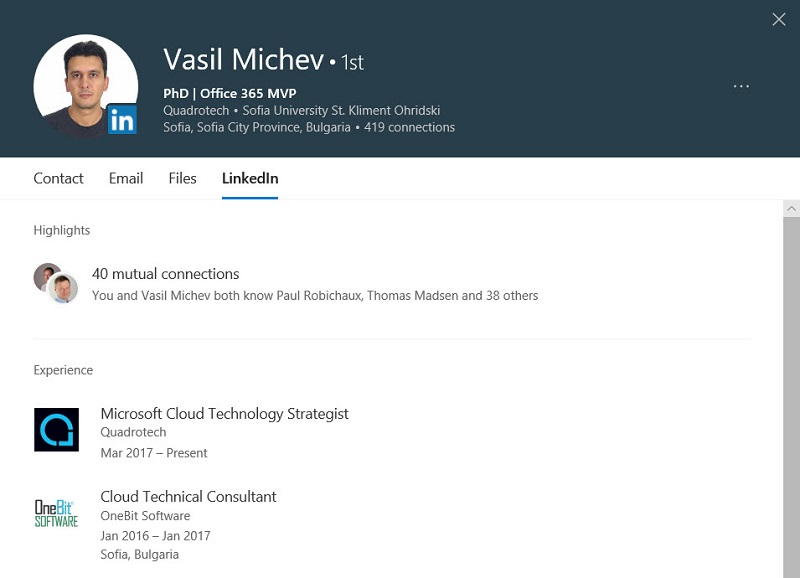Click the mutual connections avatar pictures

(56, 283)
